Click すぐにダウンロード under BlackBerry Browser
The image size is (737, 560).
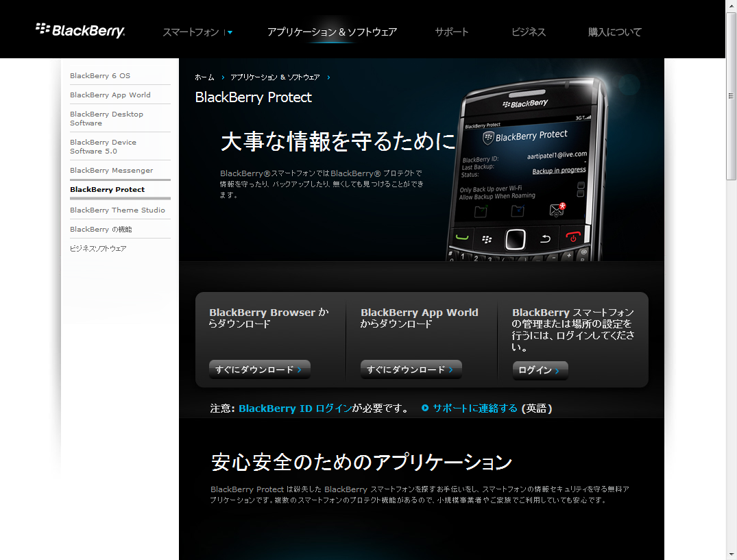pyautogui.click(x=259, y=369)
